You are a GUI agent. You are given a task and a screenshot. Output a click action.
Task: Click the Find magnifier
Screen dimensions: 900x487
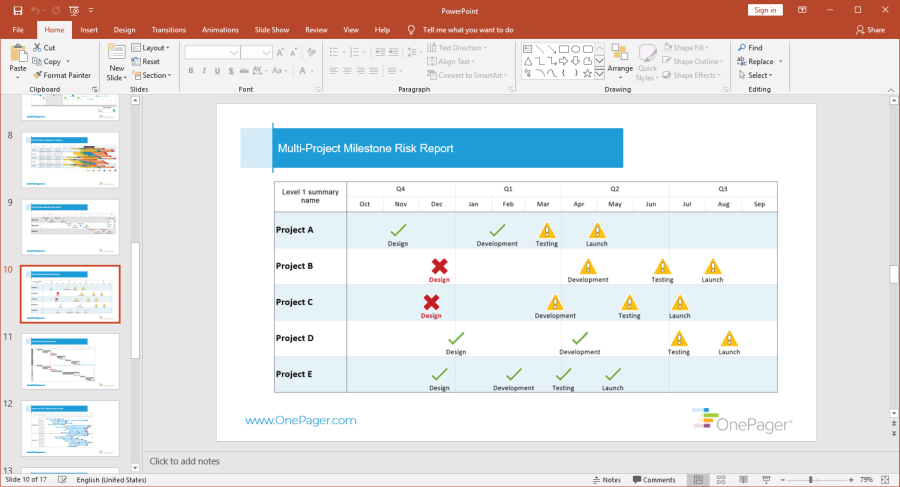click(x=742, y=48)
